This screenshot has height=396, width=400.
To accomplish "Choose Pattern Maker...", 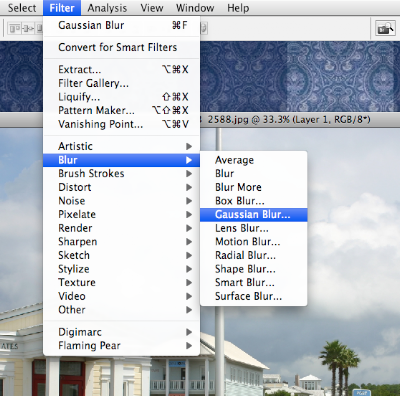I will click(121, 110).
